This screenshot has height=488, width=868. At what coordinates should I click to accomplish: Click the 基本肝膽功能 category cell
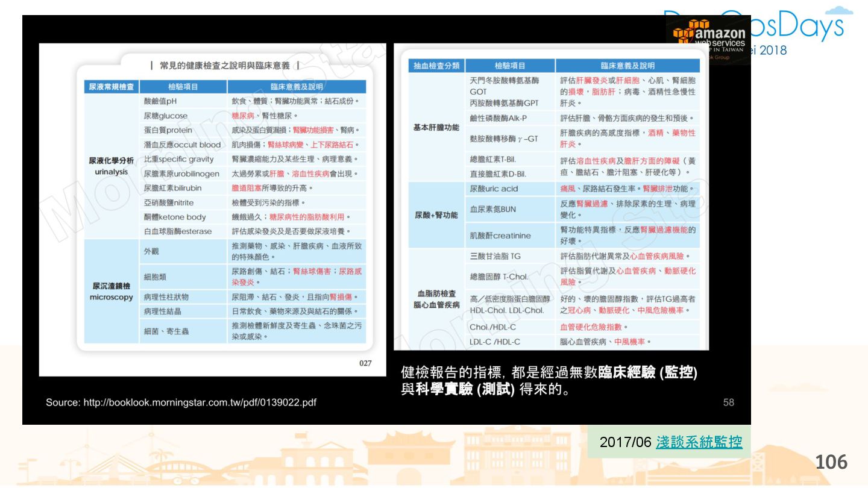[x=436, y=128]
